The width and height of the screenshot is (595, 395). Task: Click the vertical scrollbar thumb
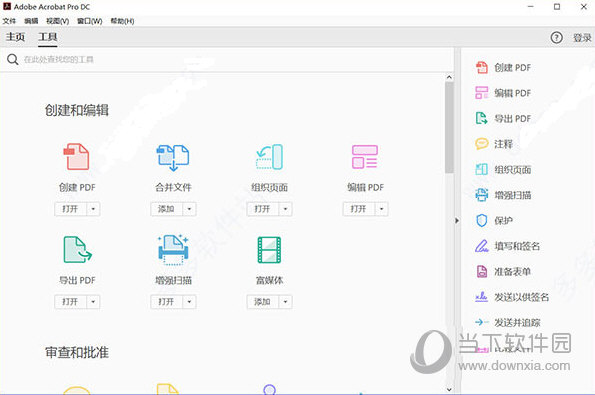(x=449, y=127)
